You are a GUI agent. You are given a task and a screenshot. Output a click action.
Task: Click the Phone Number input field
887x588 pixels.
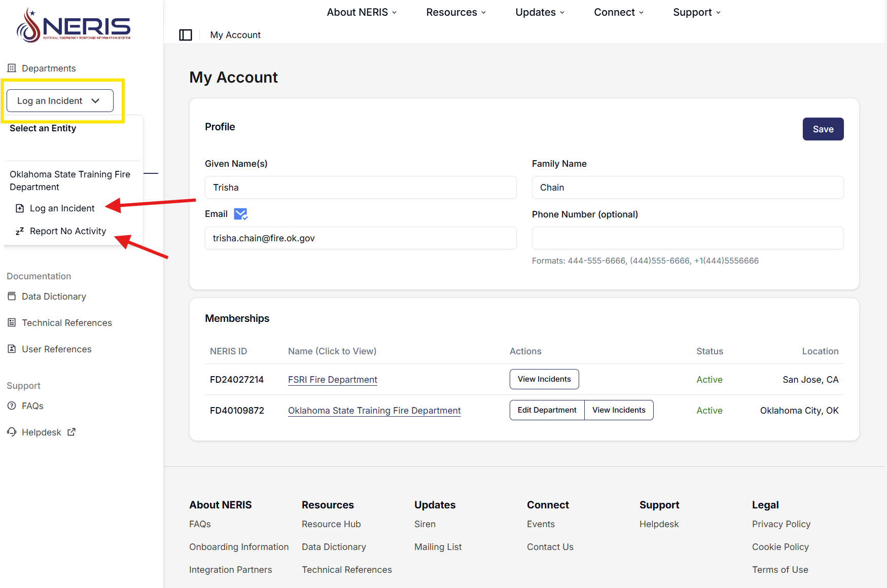coord(687,238)
